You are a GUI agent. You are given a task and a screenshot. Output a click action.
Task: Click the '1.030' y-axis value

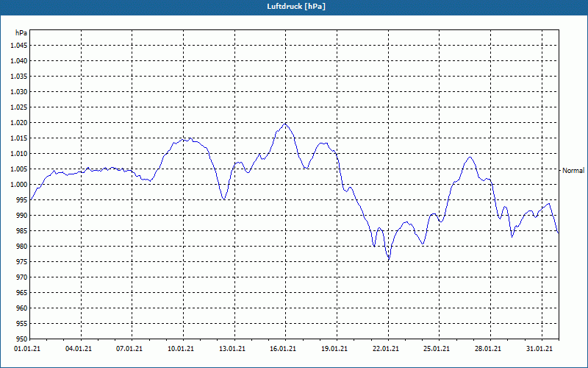[19, 91]
